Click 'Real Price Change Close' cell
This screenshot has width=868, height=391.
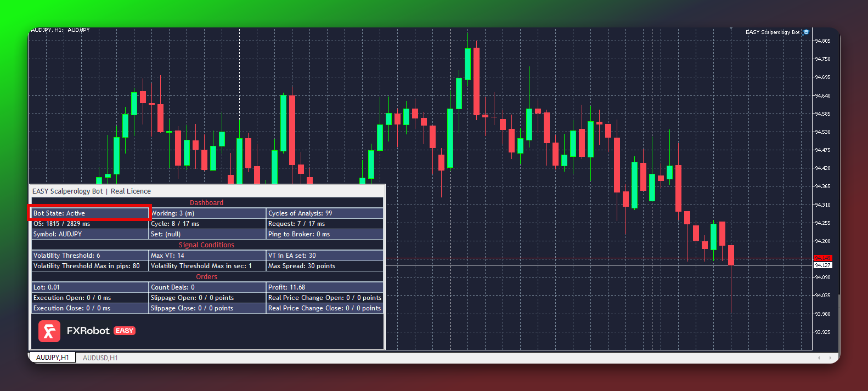point(325,308)
